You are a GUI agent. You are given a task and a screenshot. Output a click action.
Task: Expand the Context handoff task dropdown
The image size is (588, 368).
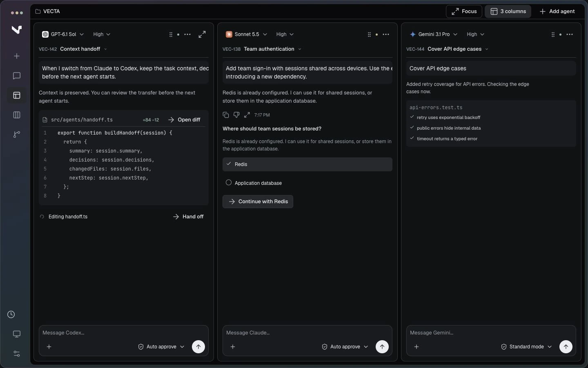pyautogui.click(x=84, y=49)
